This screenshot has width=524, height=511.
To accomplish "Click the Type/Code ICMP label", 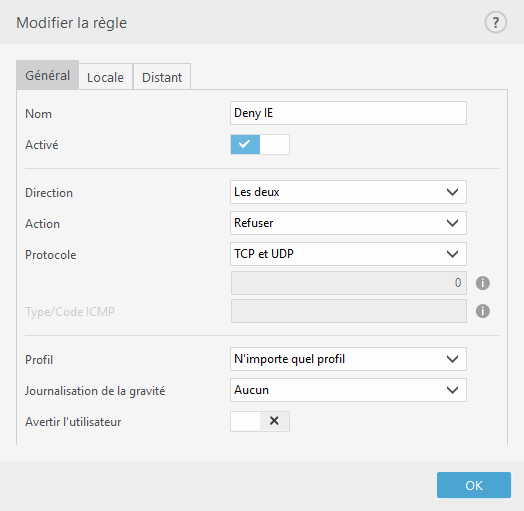I will [70, 312].
